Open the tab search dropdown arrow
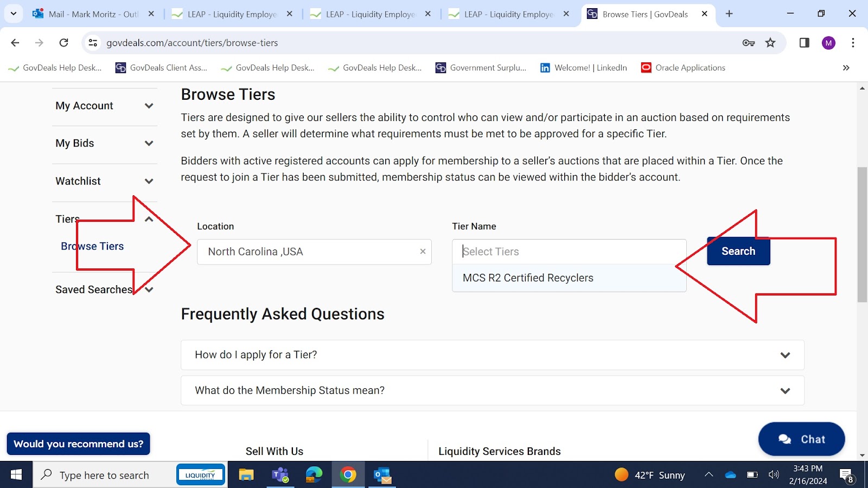 tap(14, 14)
